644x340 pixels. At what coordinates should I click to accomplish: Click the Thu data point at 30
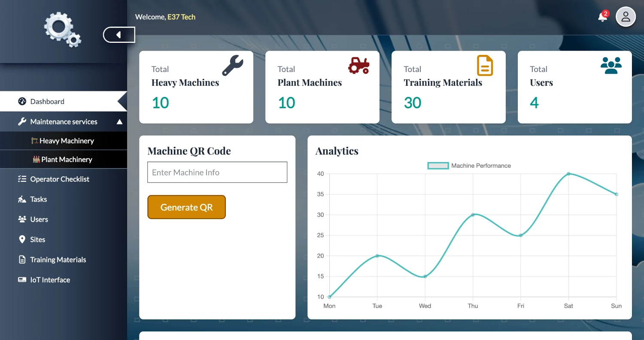473,215
